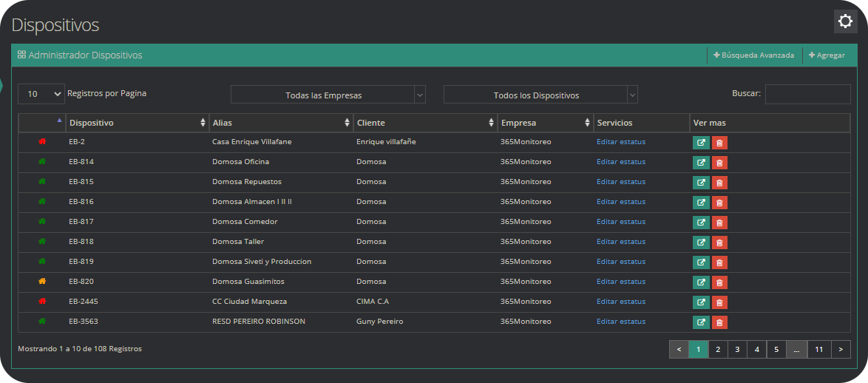Screen dimensions: 868x383
Task: Delete the Domosa Comedor device
Action: [719, 223]
